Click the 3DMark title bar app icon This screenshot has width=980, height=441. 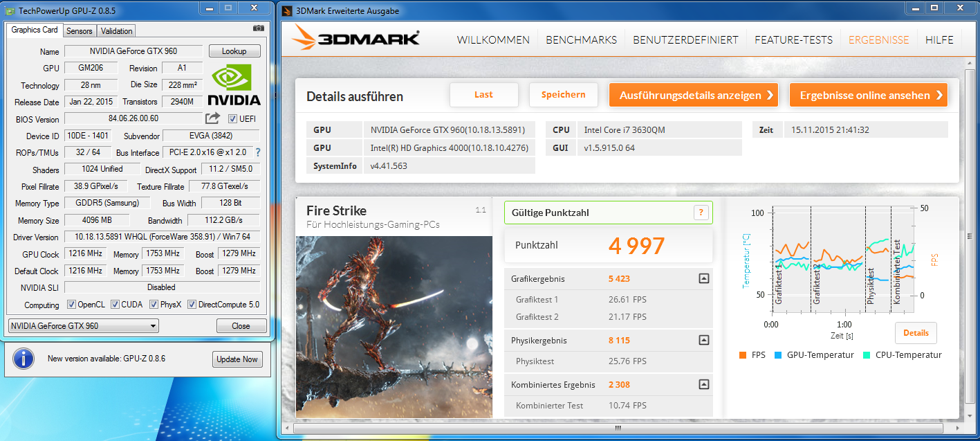[x=287, y=11]
